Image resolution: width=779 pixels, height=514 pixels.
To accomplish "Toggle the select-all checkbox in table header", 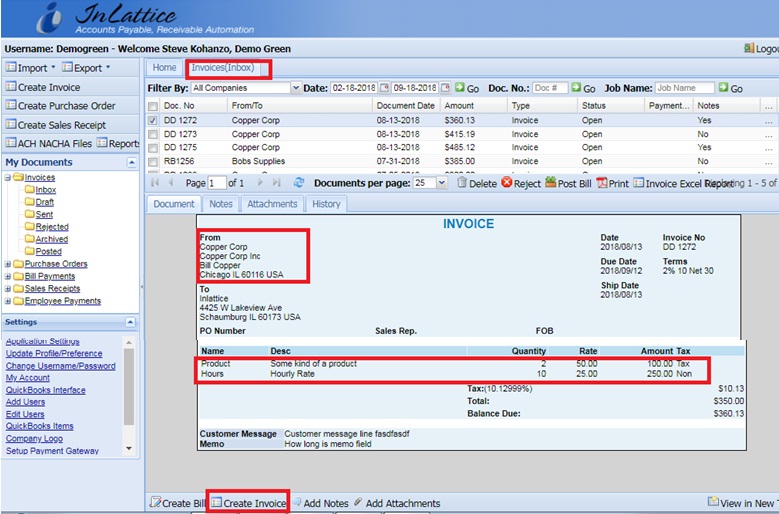I will pyautogui.click(x=153, y=106).
